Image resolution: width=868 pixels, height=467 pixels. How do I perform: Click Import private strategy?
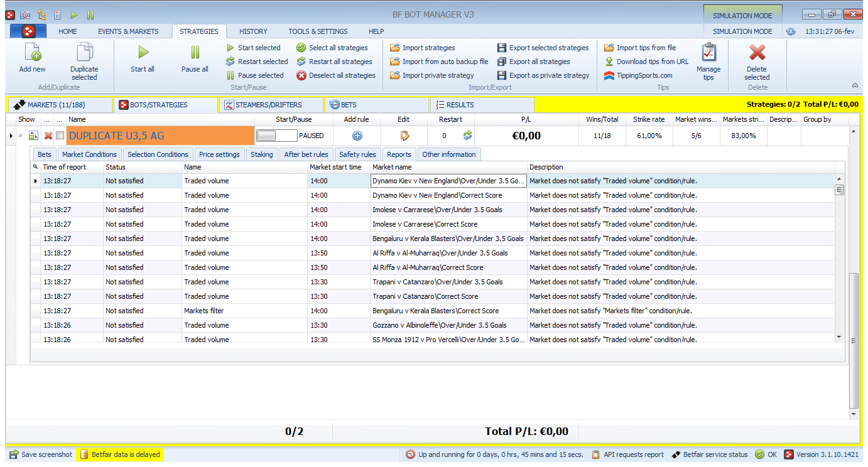(432, 75)
